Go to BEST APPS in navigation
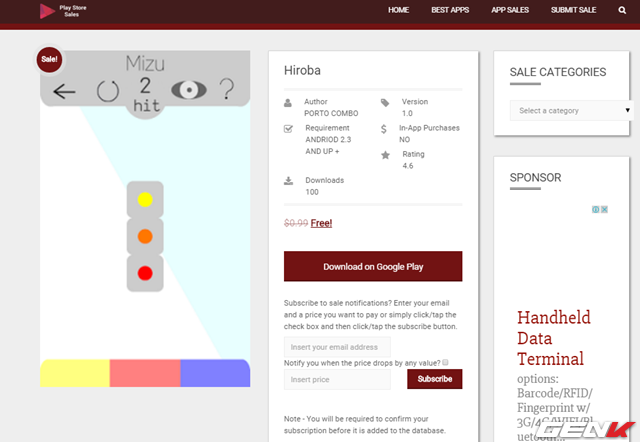Image resolution: width=640 pixels, height=442 pixels. click(x=450, y=10)
